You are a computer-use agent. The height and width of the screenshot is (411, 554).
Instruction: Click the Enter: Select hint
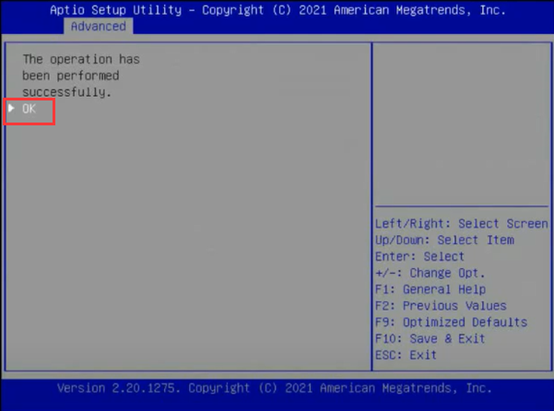tap(420, 257)
